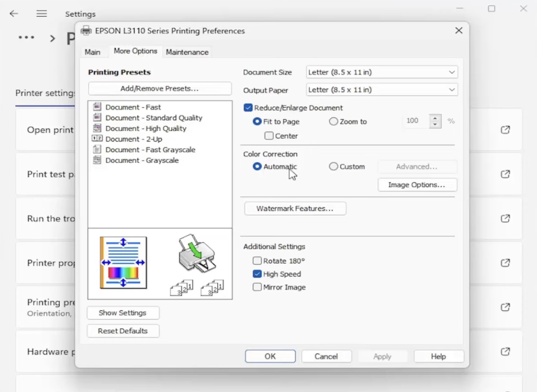Open external link icon for Run the troubleshooter row
The width and height of the screenshot is (537, 392).
505,218
